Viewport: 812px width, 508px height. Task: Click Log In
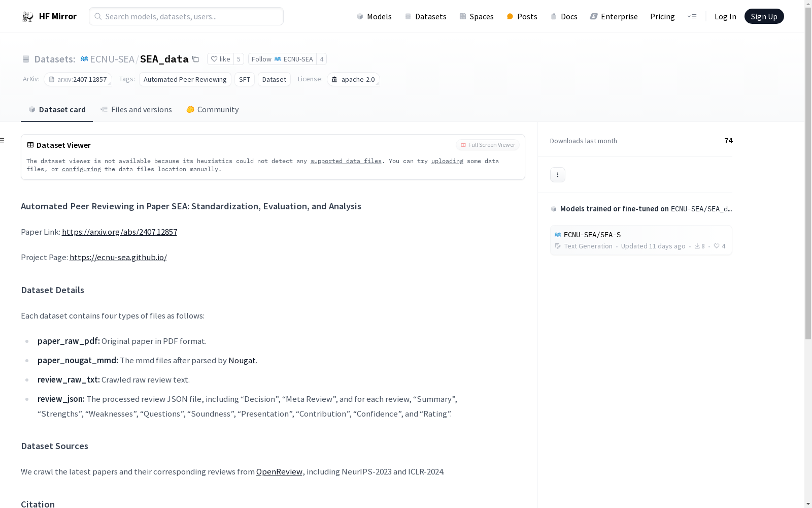pyautogui.click(x=725, y=16)
